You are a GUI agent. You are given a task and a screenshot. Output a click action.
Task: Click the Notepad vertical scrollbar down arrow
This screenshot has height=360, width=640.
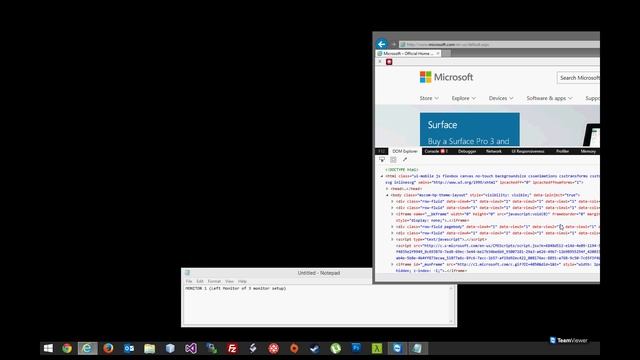pyautogui.click(x=451, y=321)
